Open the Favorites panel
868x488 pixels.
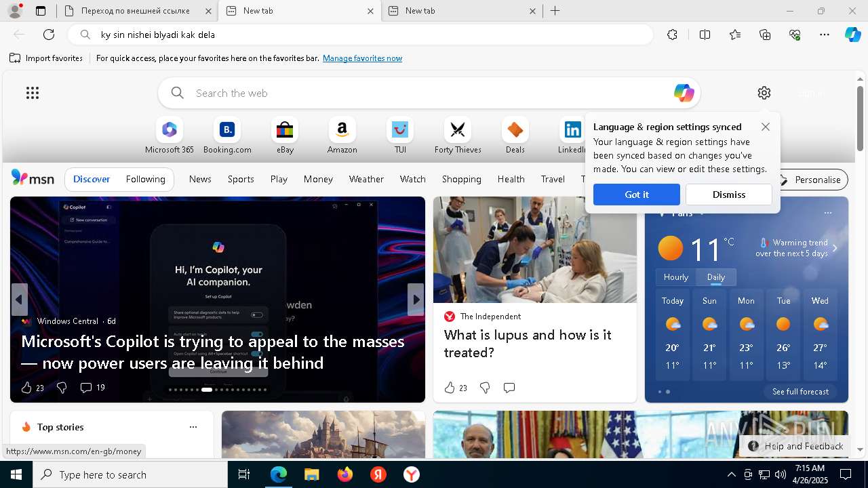pyautogui.click(x=735, y=35)
